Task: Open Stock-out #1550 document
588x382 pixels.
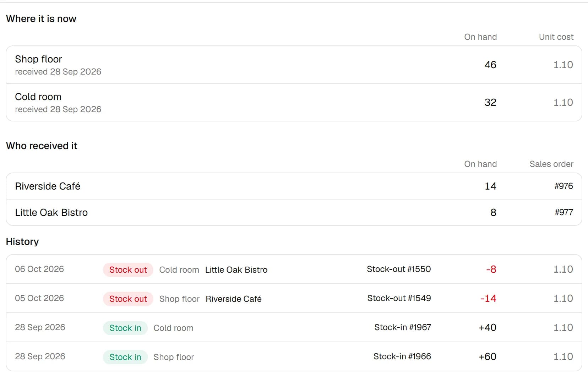Action: (x=399, y=269)
